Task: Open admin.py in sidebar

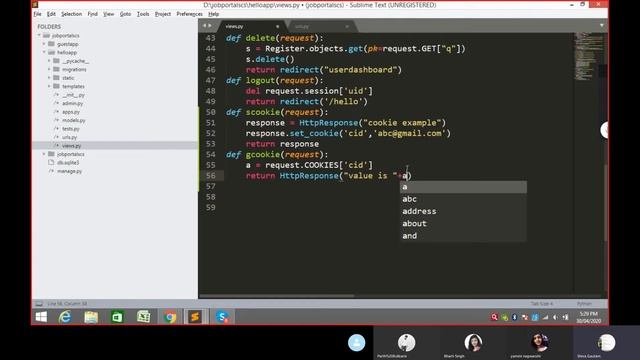Action: pos(72,103)
